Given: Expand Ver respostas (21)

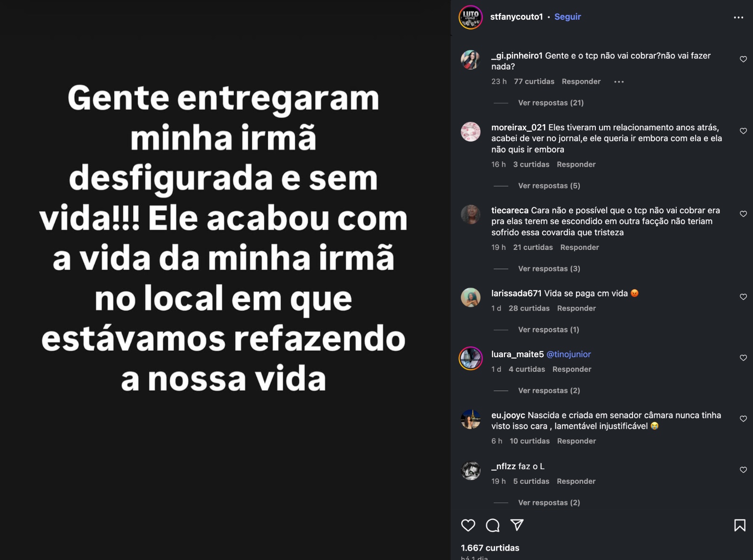Looking at the screenshot, I should [551, 103].
